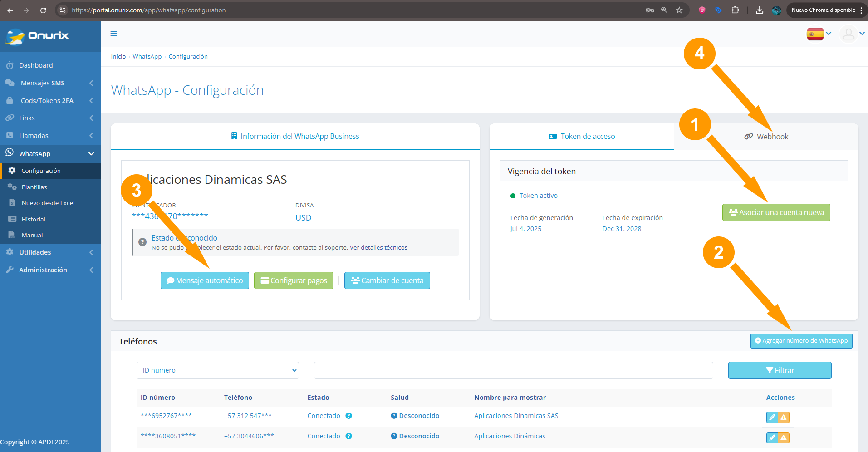Screen dimensions: 868x452
Task: Collapse the WhatsApp sidebar menu
Action: coord(50,154)
